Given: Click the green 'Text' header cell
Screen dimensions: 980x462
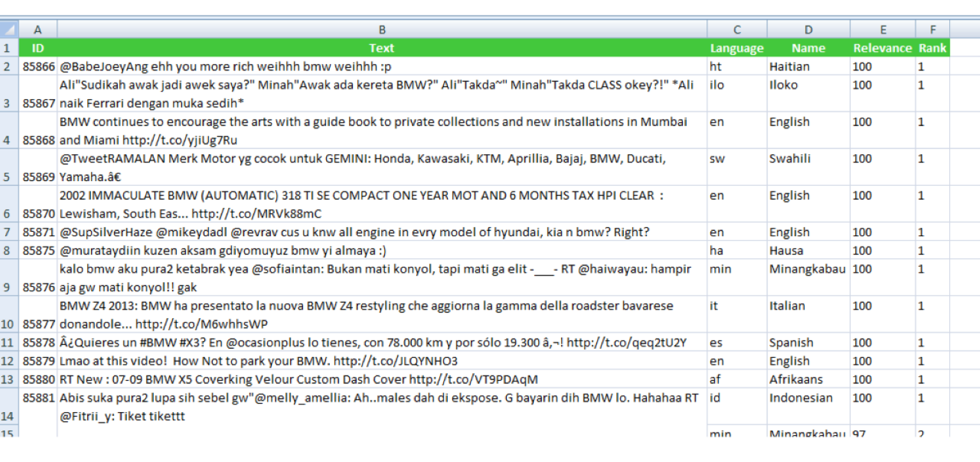Looking at the screenshot, I should coord(382,48).
